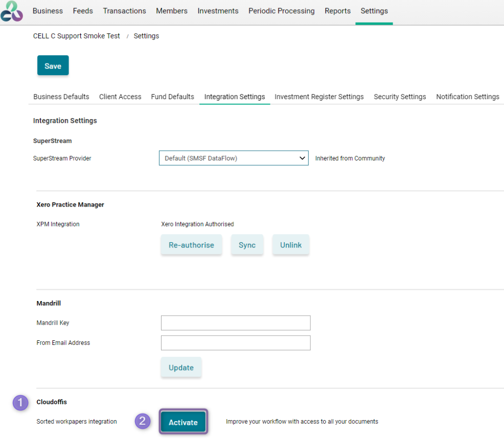Focus the From Email Address field

tap(236, 343)
